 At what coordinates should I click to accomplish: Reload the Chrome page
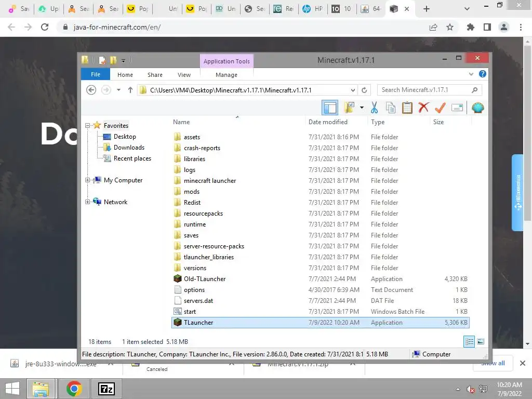[x=45, y=27]
